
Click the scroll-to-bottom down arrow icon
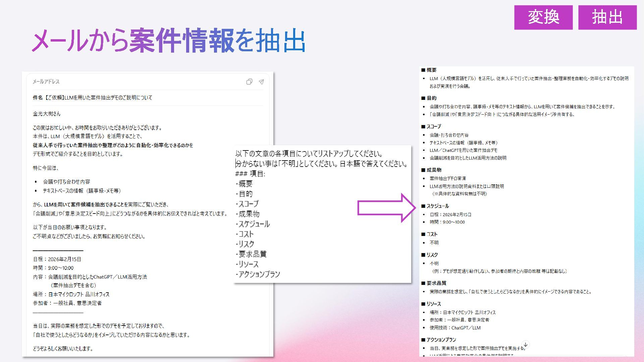(526, 345)
